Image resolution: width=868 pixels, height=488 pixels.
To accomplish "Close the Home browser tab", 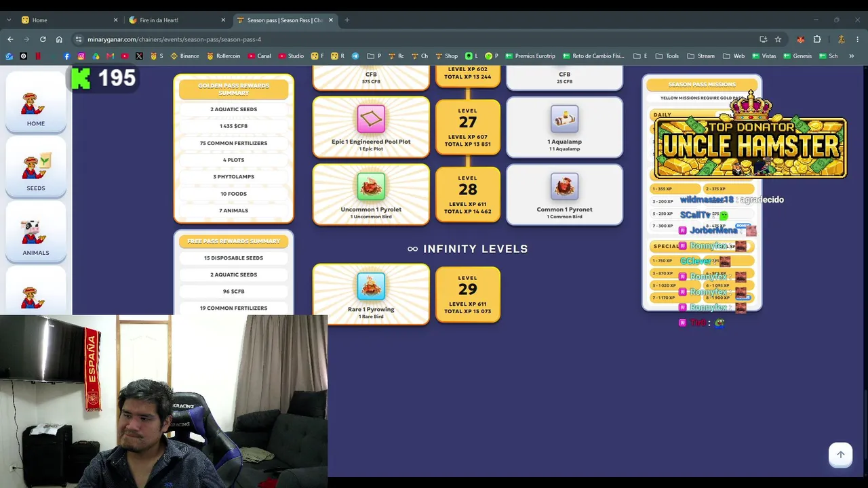I will click(x=115, y=20).
